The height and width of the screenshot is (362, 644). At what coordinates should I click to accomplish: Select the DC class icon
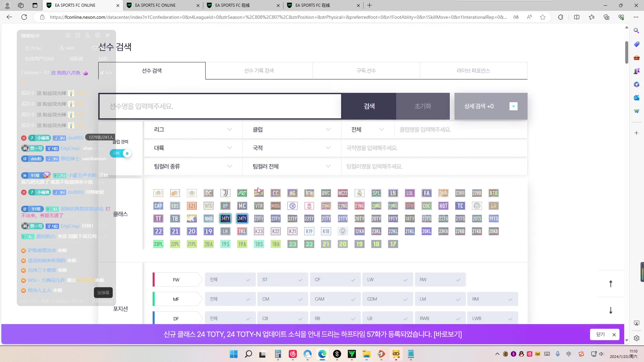(209, 193)
